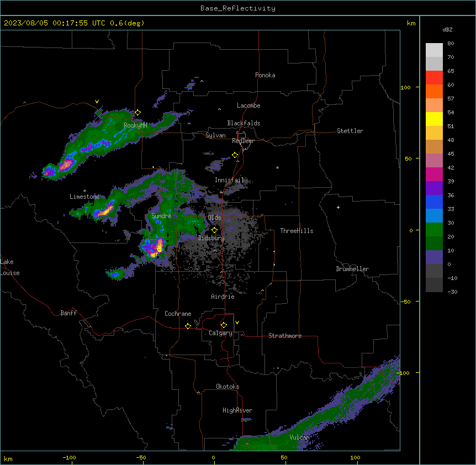
Task: Select the yellow 51-54 dBZ legend swatch
Action: pyautogui.click(x=434, y=119)
